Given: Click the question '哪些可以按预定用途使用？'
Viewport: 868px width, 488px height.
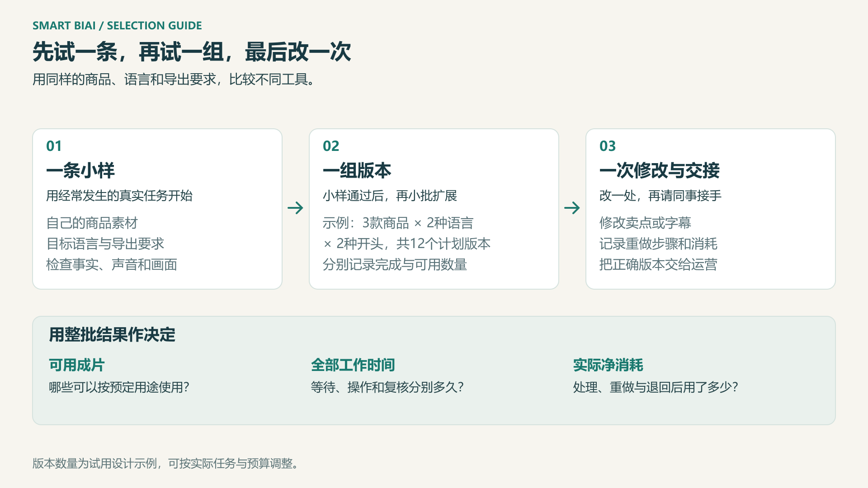Looking at the screenshot, I should (119, 387).
